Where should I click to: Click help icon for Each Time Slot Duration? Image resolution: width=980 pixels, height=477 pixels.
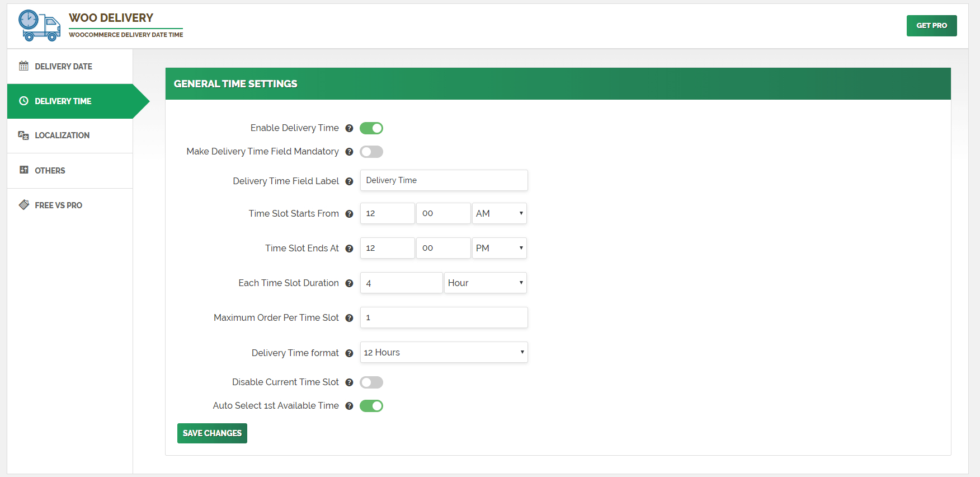(349, 283)
